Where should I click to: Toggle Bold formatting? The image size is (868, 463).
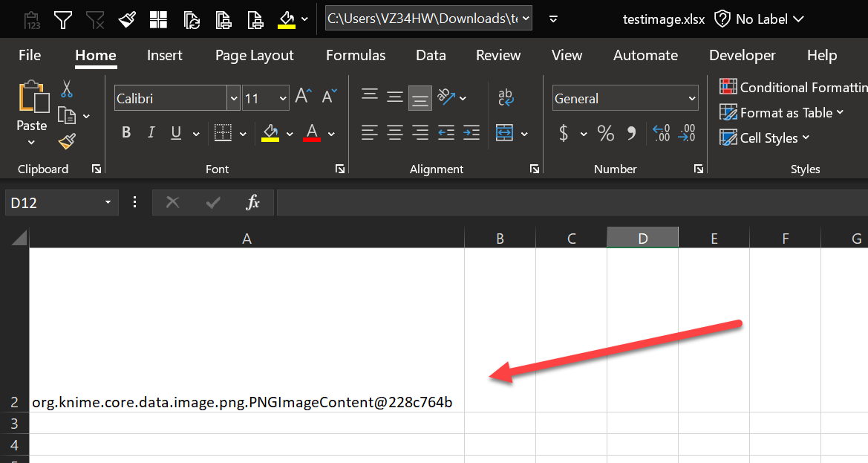pyautogui.click(x=126, y=134)
